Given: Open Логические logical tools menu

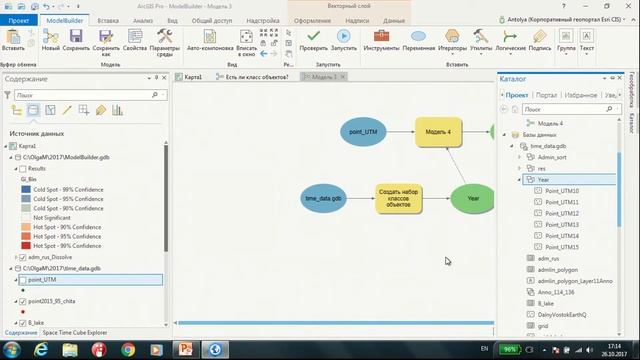Looking at the screenshot, I should tap(510, 42).
